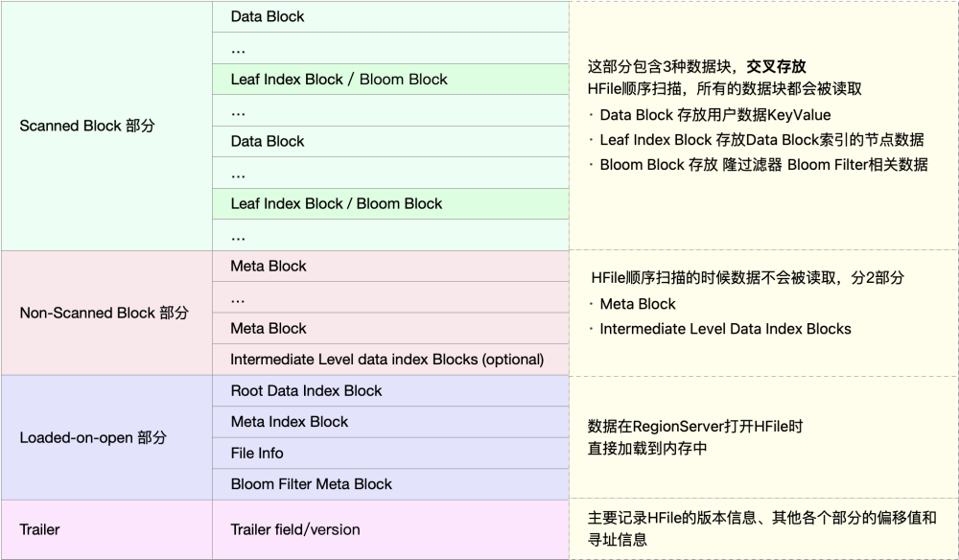This screenshot has width=959, height=560.
Task: Select the Non-Scanned Block 部分 section label
Action: tap(105, 313)
